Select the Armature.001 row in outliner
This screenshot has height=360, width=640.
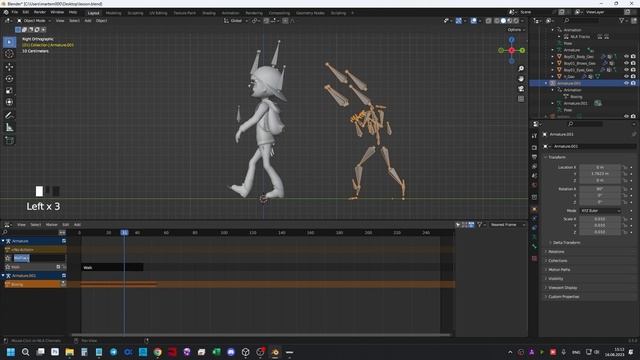(584, 83)
